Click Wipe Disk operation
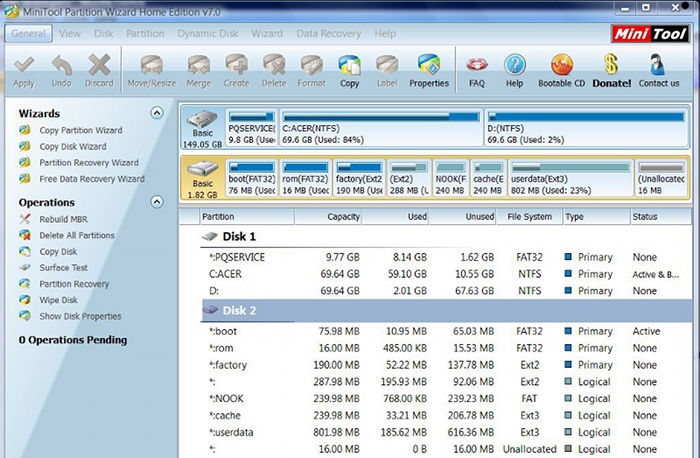700x458 pixels. (58, 300)
